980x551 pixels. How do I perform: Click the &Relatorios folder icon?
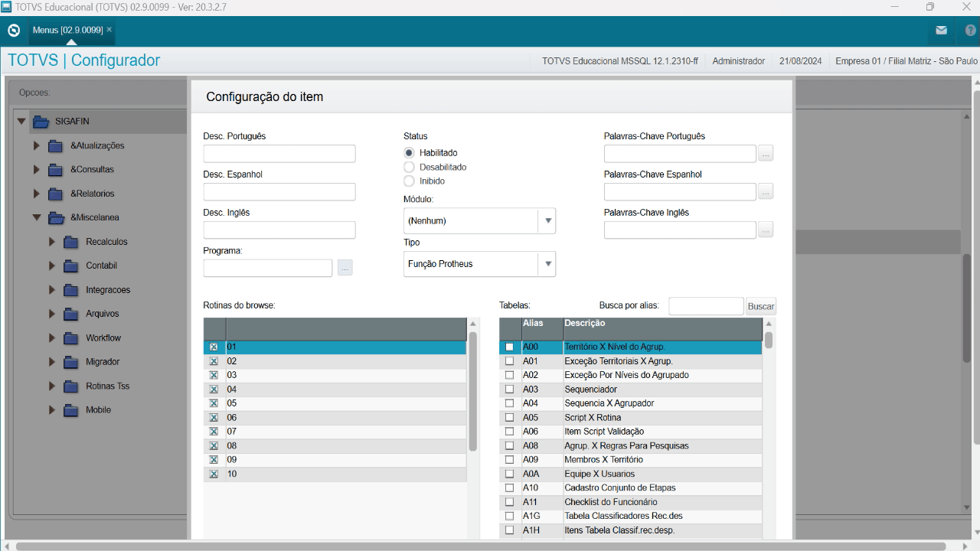(56, 194)
